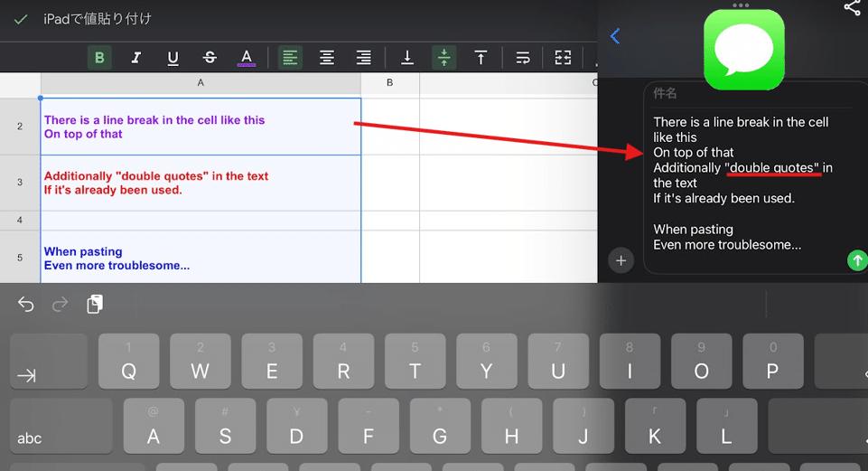Redo with the keyboard toolbar arrow
868x471 pixels.
coord(60,305)
